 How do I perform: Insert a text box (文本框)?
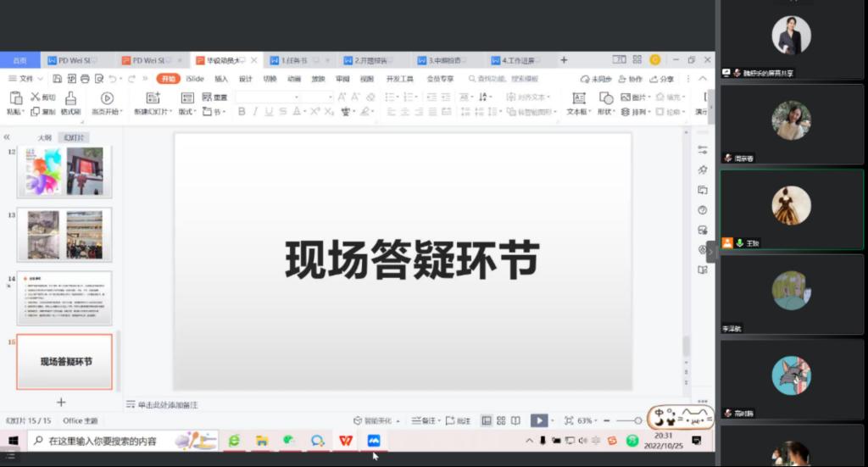(x=578, y=98)
